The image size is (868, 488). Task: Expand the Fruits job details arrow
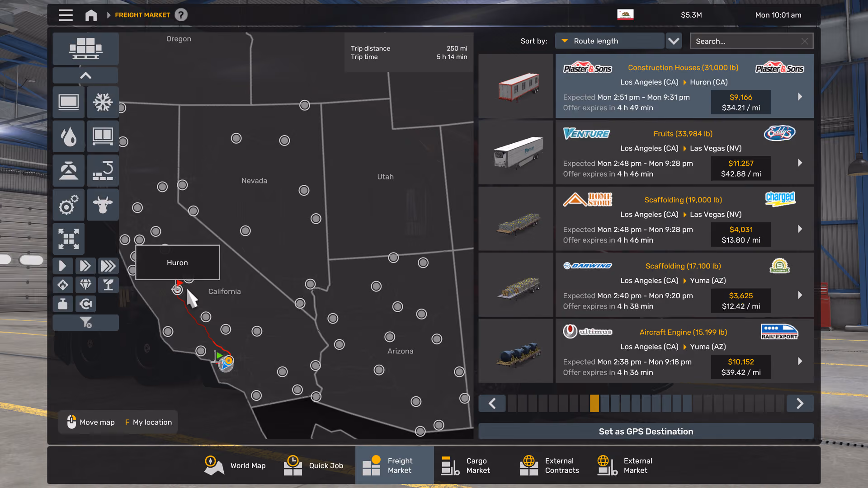point(800,163)
